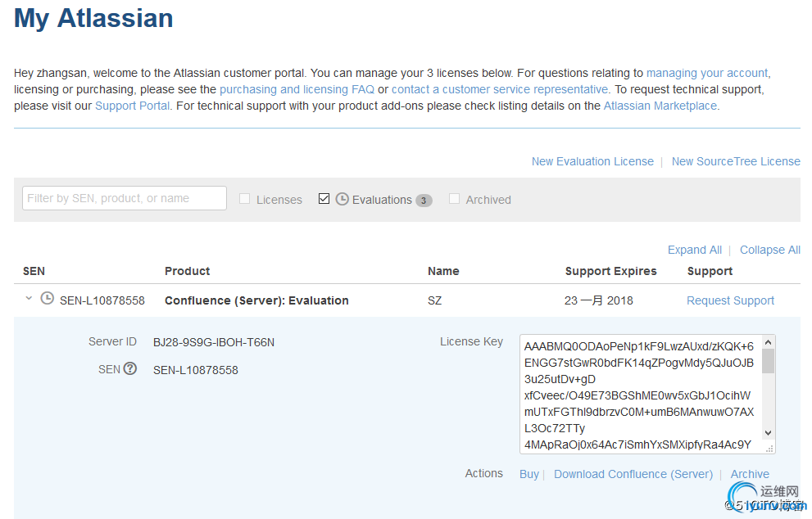Viewport: 812px width, 519px height.
Task: Click the 'SZ' name cell
Action: (434, 300)
